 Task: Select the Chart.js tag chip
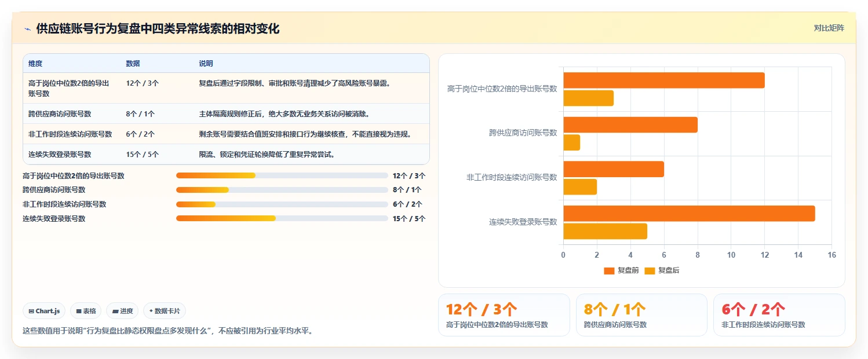click(44, 311)
